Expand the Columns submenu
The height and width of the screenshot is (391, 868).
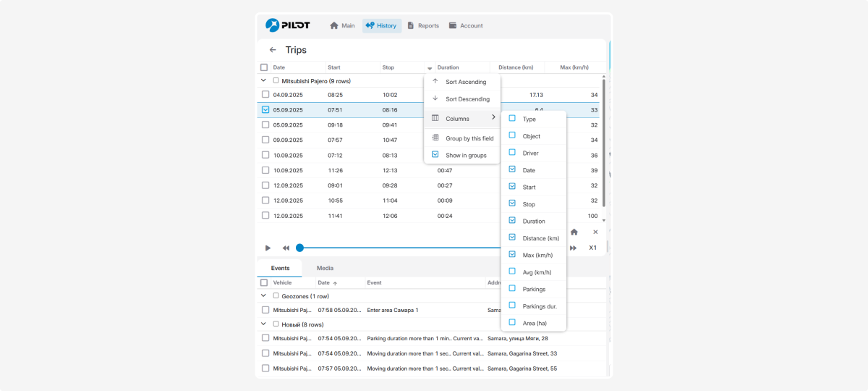tap(461, 118)
